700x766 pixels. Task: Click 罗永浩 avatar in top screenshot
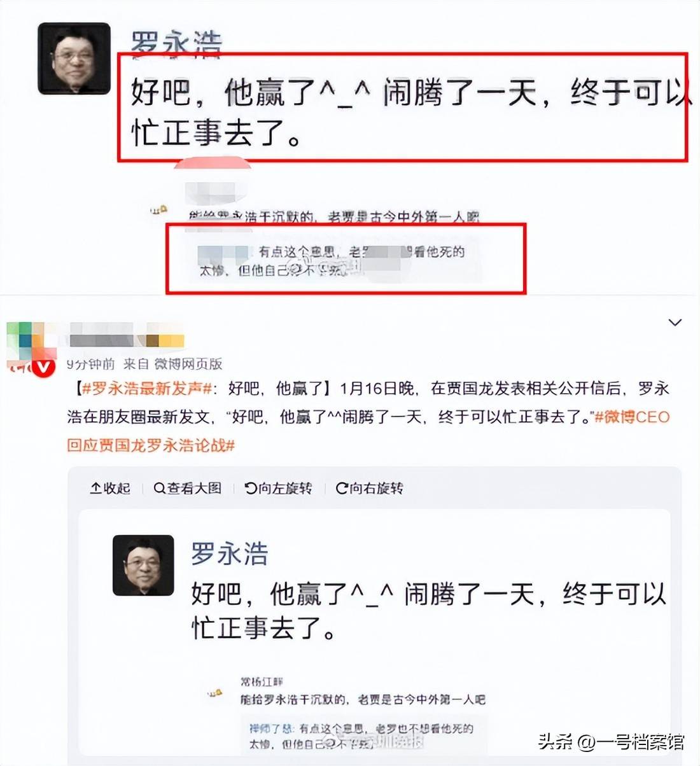point(74,59)
